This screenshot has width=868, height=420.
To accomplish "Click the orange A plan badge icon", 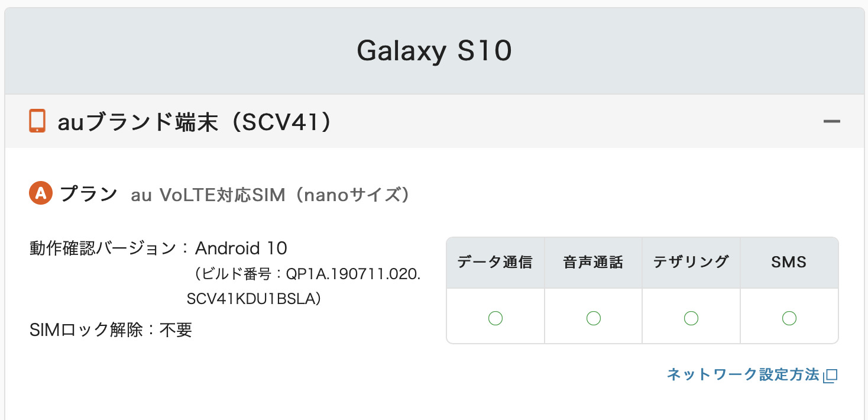I will (x=41, y=193).
